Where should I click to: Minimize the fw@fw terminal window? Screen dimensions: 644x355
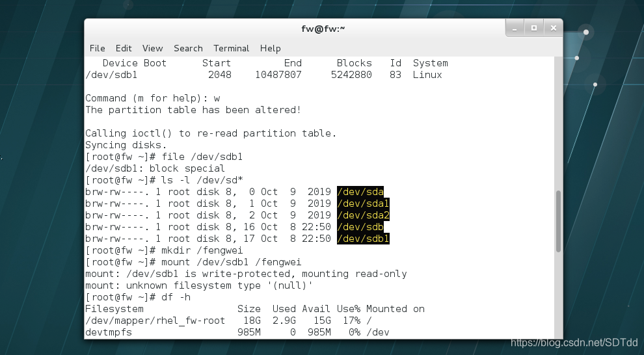(515, 29)
